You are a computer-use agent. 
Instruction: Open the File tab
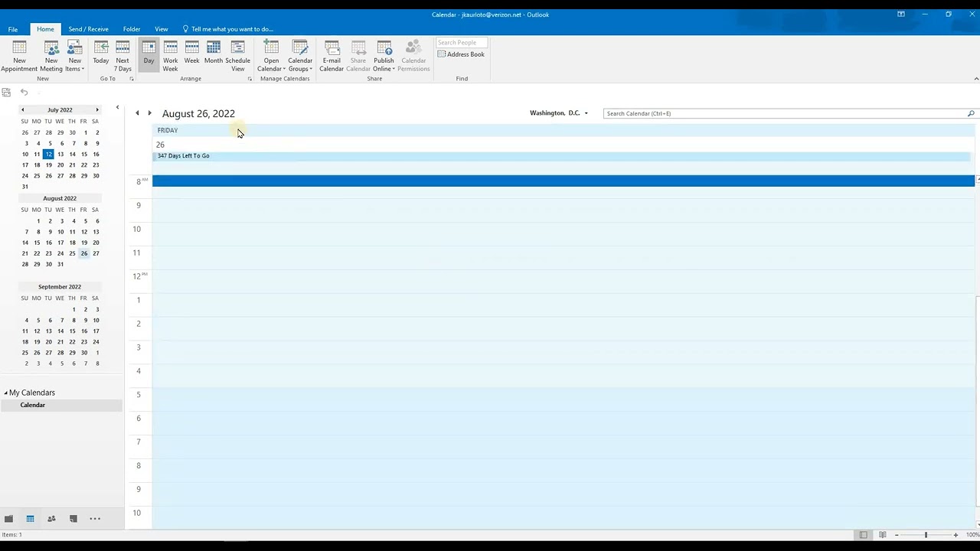(13, 29)
